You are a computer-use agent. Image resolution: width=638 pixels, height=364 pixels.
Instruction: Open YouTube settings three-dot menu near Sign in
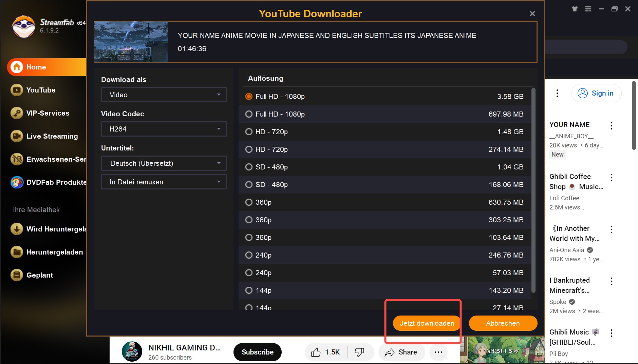tap(557, 93)
